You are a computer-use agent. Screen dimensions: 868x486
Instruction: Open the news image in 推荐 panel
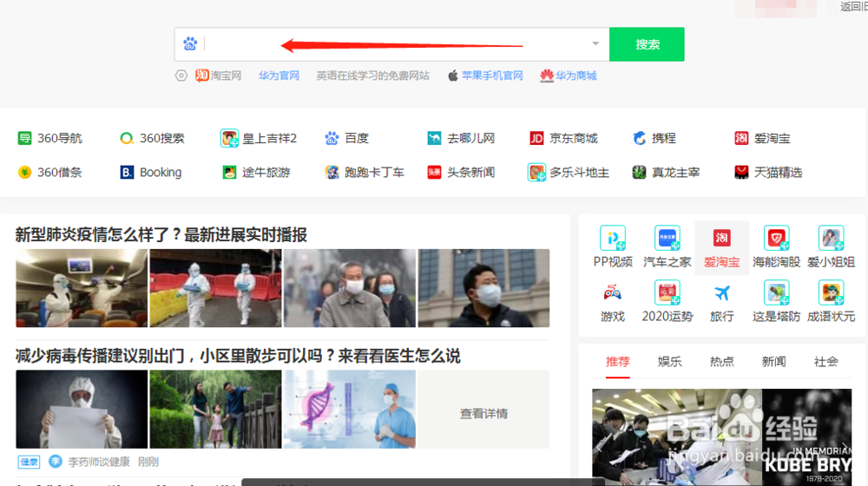(x=722, y=437)
